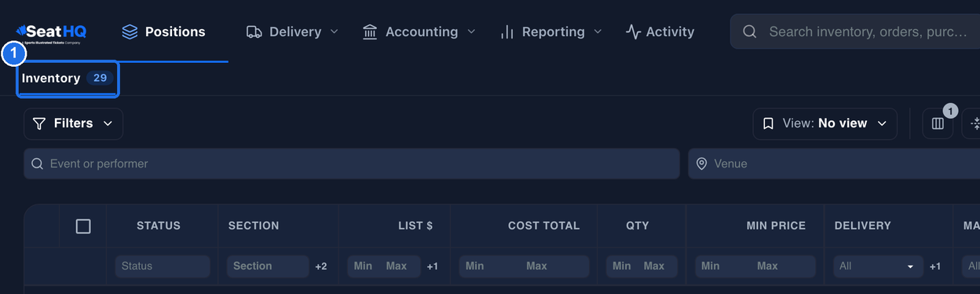Sort by the QTY column header
This screenshot has width=980, height=294.
pos(638,226)
